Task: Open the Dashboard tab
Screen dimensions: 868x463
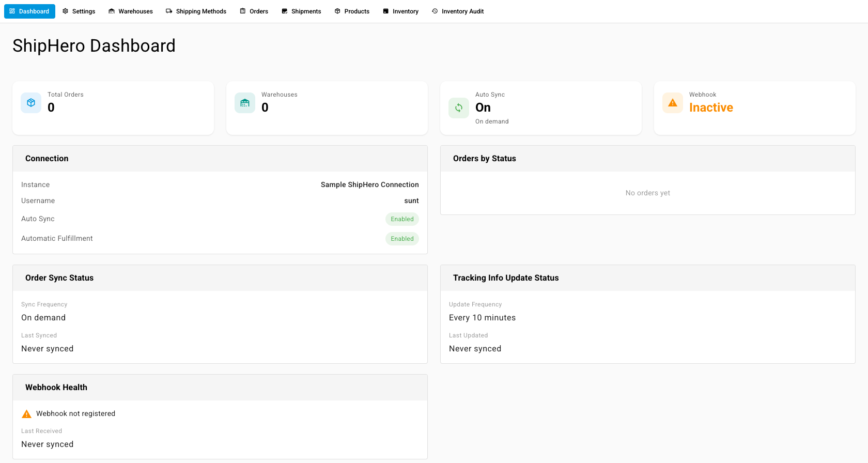Action: pyautogui.click(x=29, y=11)
